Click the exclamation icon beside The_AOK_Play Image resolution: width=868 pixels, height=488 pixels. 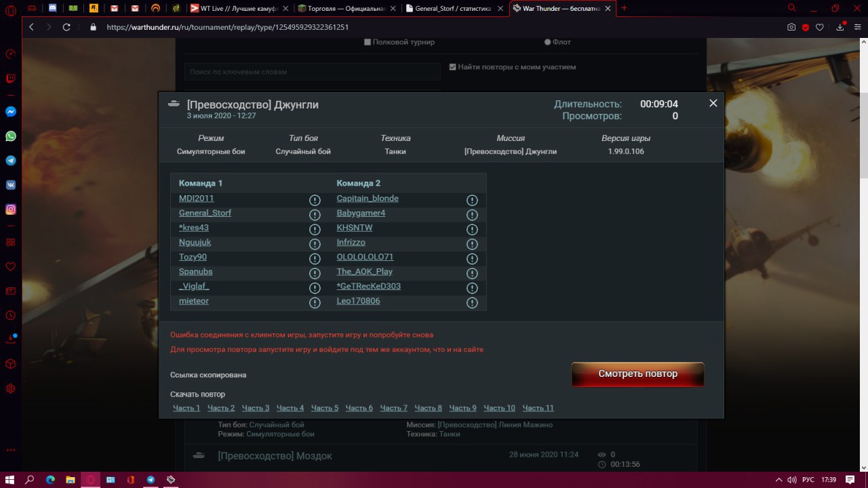tap(472, 273)
